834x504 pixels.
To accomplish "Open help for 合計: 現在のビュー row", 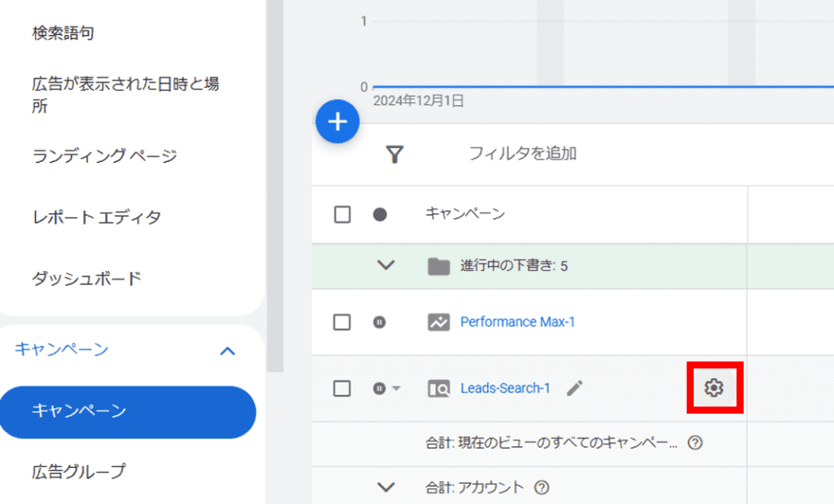I will [x=695, y=442].
